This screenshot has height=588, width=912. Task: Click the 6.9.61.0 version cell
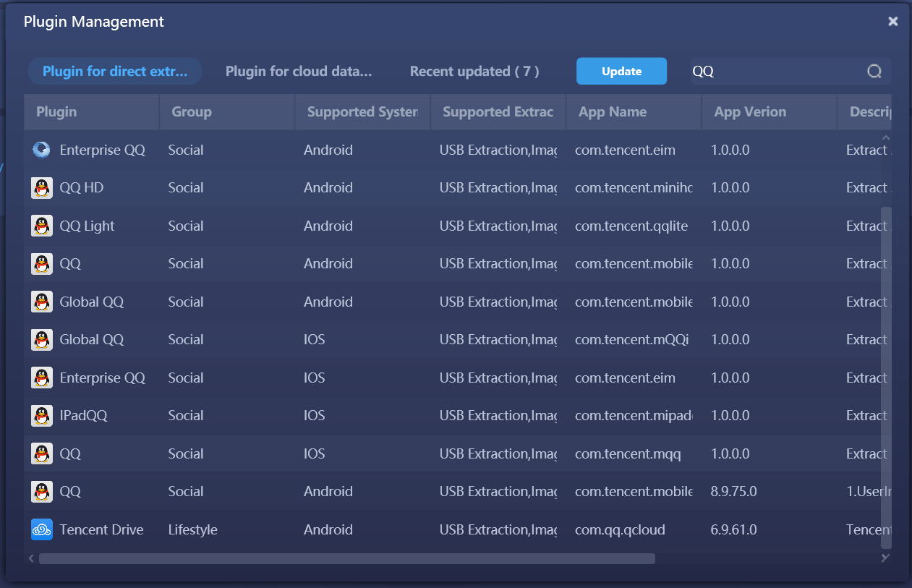[734, 529]
